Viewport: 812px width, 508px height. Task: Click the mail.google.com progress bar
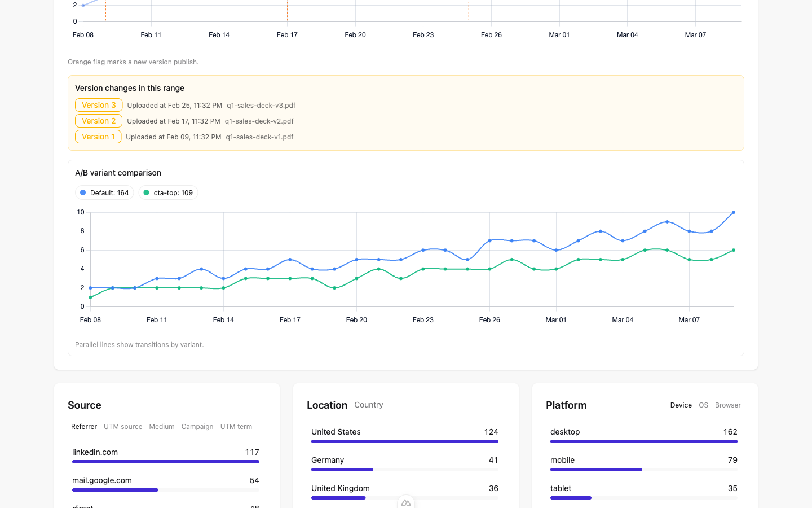[115, 490]
